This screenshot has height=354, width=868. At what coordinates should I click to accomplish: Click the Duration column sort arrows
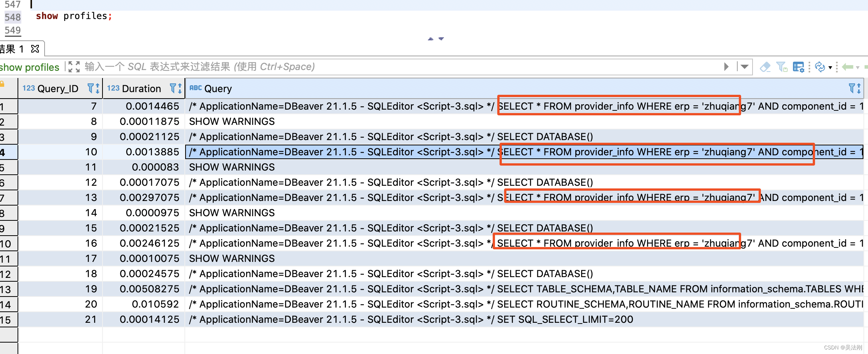180,88
